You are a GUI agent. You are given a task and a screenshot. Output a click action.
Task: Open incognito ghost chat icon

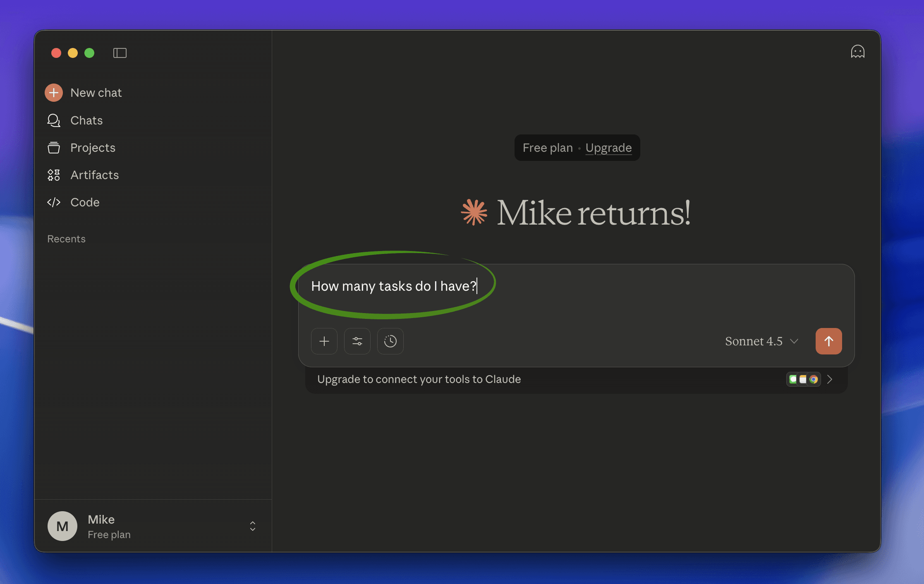point(857,52)
